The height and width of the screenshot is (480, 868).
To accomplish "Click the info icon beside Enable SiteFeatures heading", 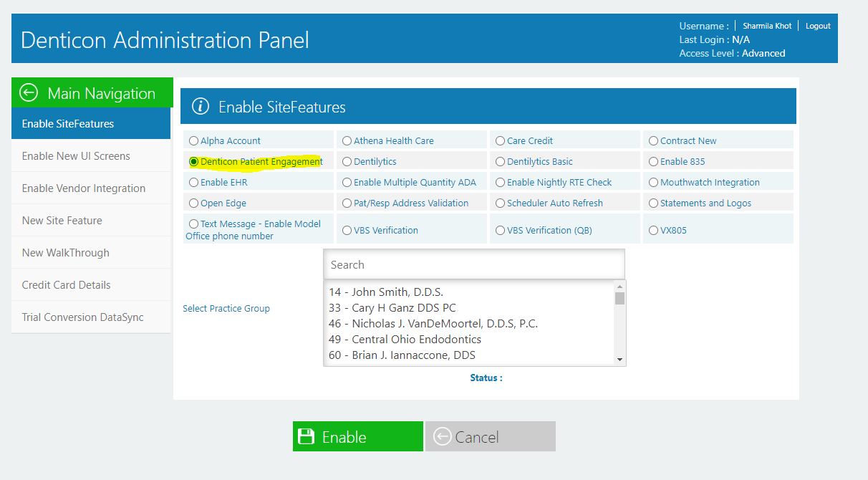I will [201, 107].
